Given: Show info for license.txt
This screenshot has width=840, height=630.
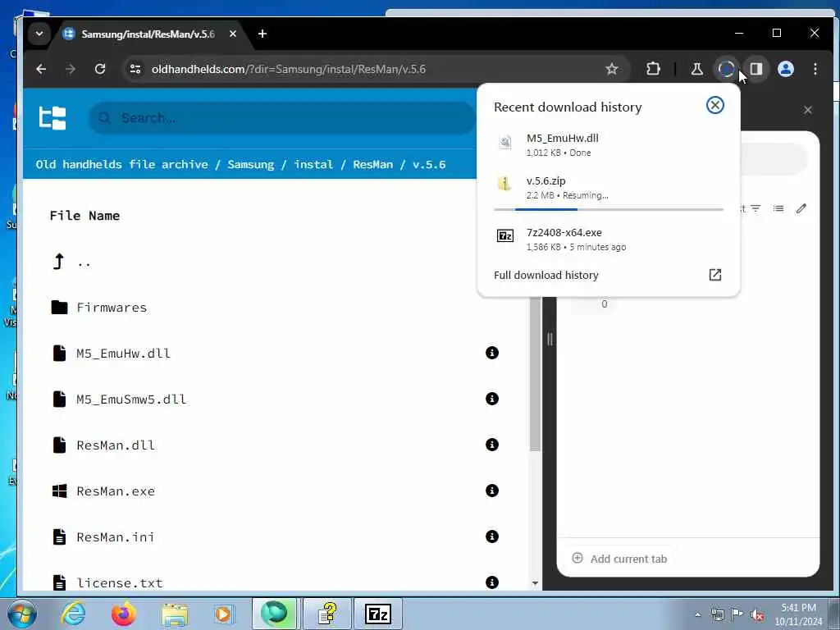Looking at the screenshot, I should click(x=492, y=582).
